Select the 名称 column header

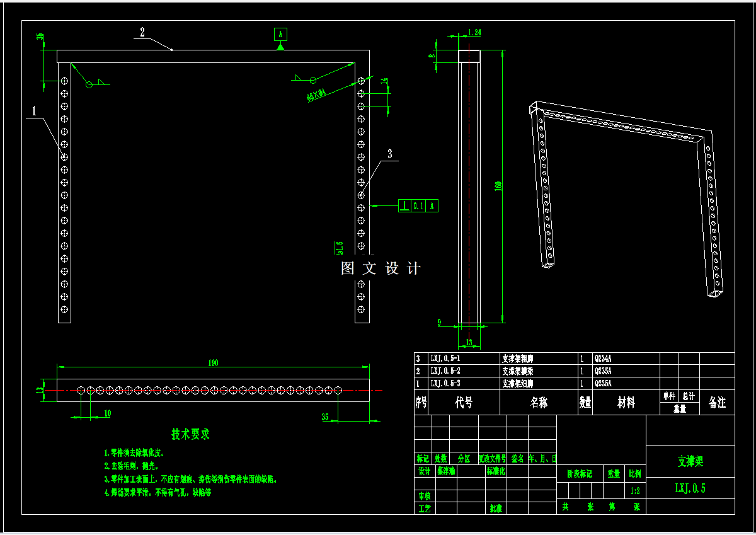[x=539, y=402]
